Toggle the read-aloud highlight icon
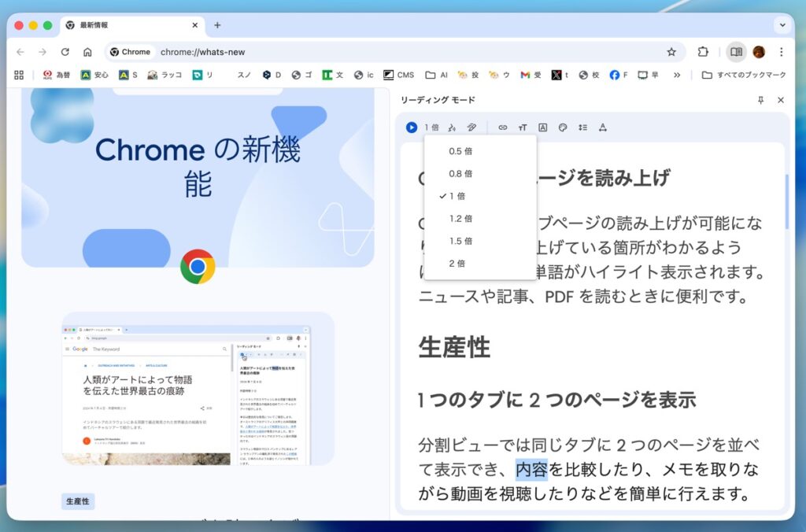Viewport: 806px width, 532px height. click(x=471, y=127)
